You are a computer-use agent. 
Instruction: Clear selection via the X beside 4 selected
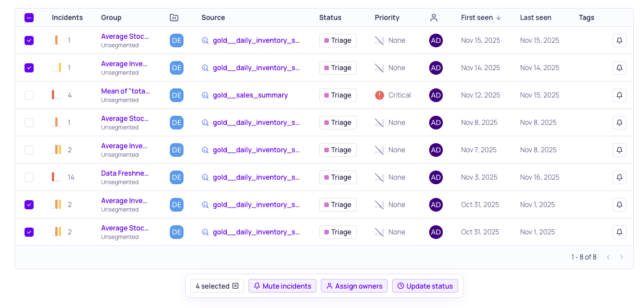point(235,286)
